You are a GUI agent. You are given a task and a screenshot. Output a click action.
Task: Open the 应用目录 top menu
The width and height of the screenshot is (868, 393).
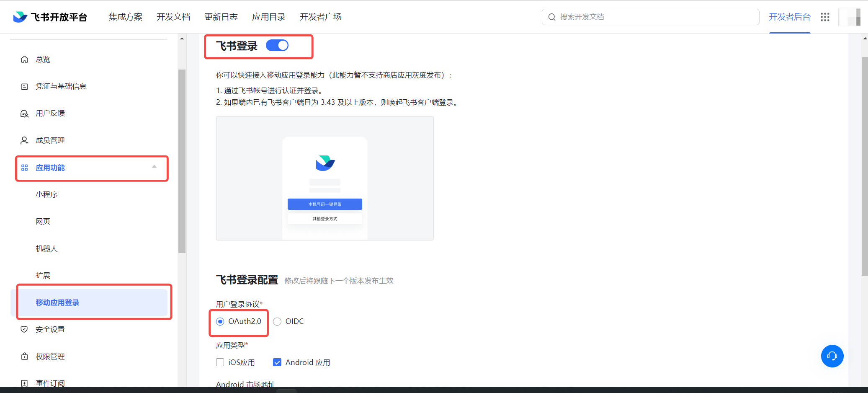(x=269, y=17)
